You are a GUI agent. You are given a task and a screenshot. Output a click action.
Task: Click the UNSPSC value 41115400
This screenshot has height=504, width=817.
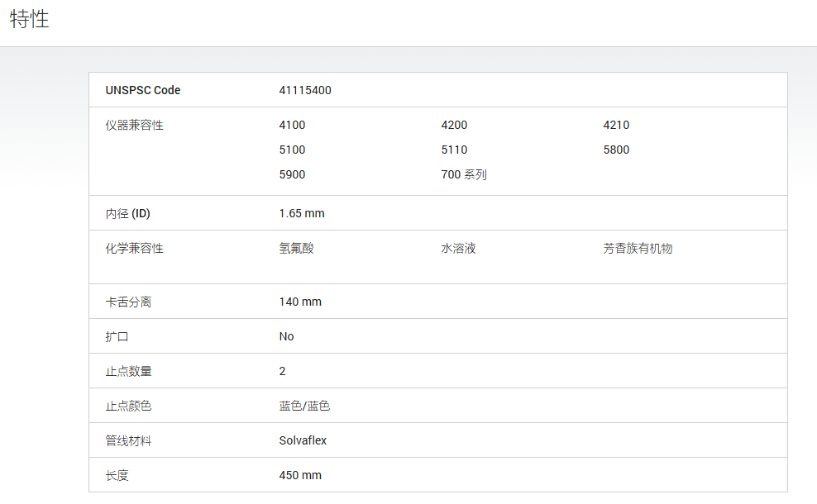coord(305,90)
